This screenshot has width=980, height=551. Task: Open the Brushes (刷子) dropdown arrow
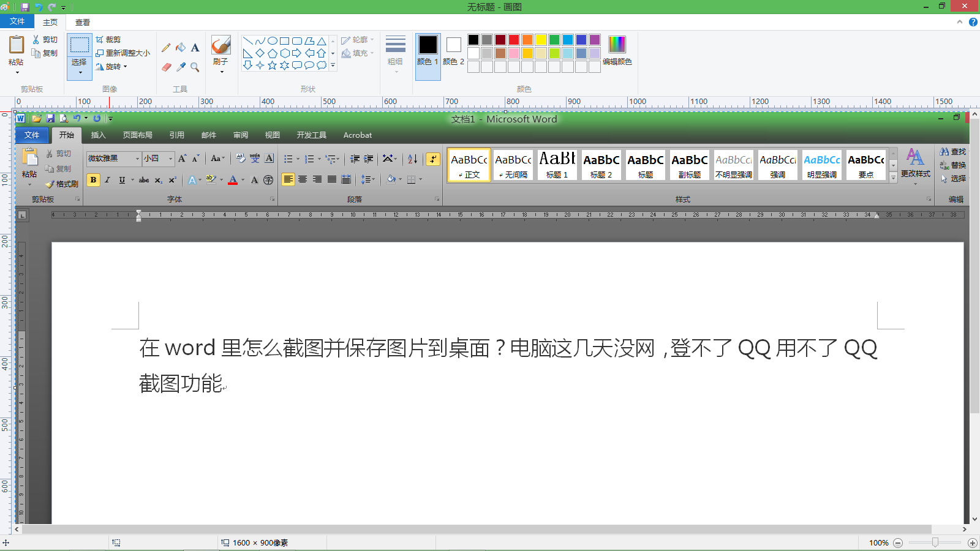coord(221,72)
